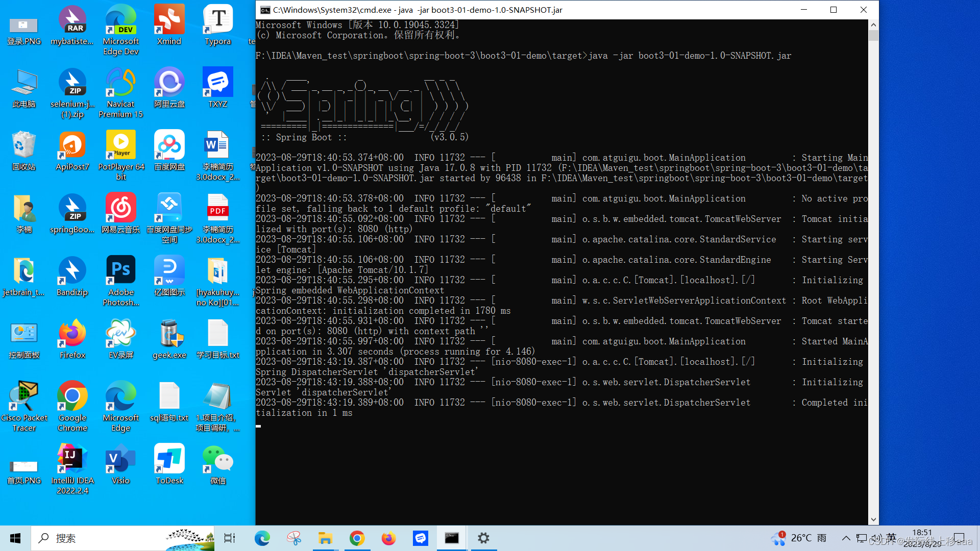980x551 pixels.
Task: Launch EV录屏 screen recorder
Action: click(x=120, y=332)
